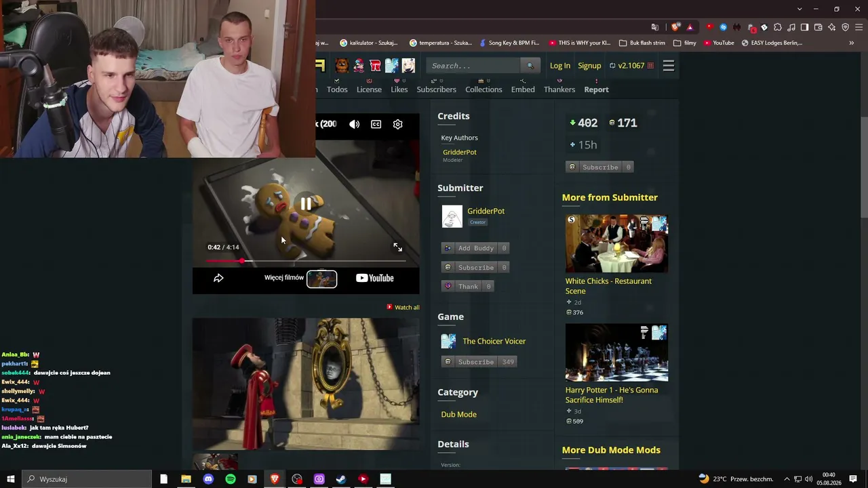Open the Friday Night Funkin' game shortcut icon
This screenshot has width=868, height=488.
[359, 66]
